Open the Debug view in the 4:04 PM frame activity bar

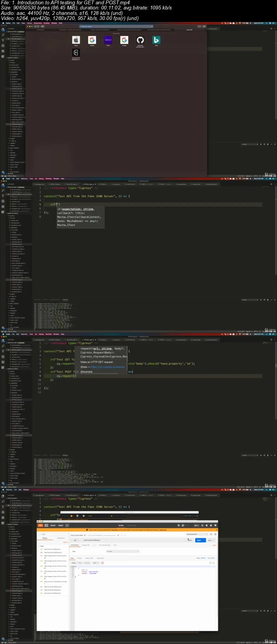click(x=3, y=201)
